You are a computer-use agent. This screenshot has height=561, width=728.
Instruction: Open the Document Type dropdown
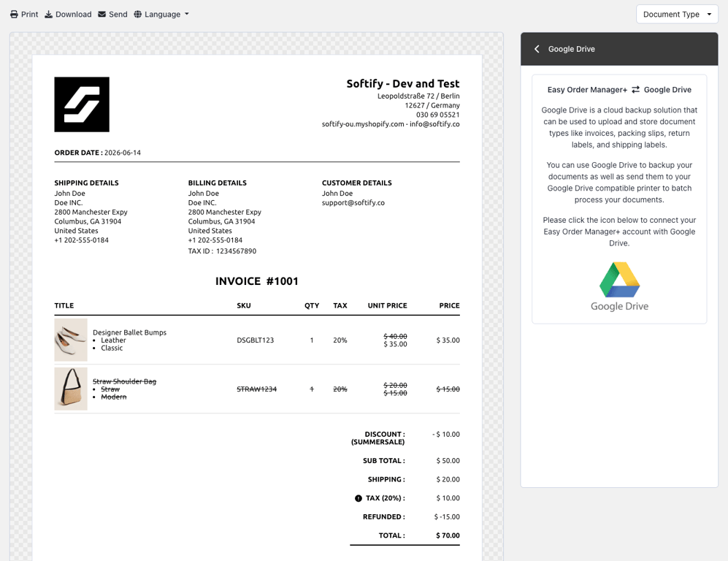coord(677,15)
